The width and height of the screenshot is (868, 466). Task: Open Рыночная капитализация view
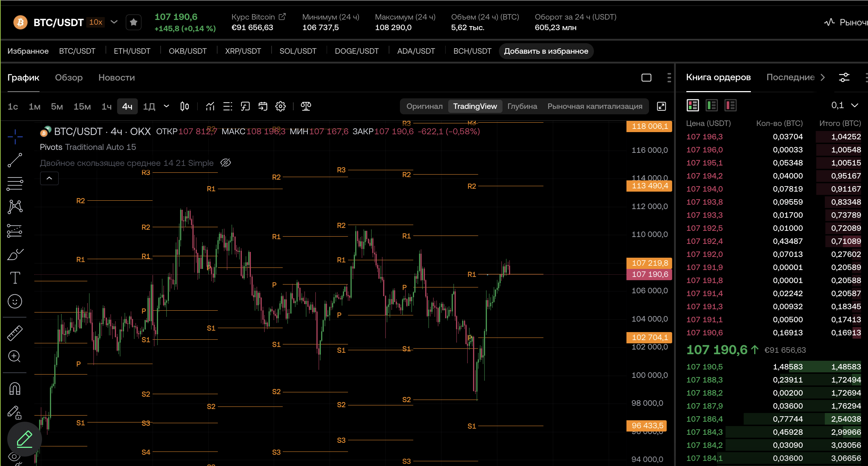[595, 106]
